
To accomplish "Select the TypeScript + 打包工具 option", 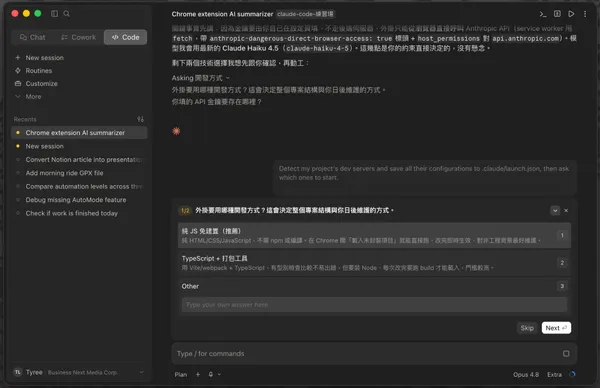I will [x=374, y=263].
